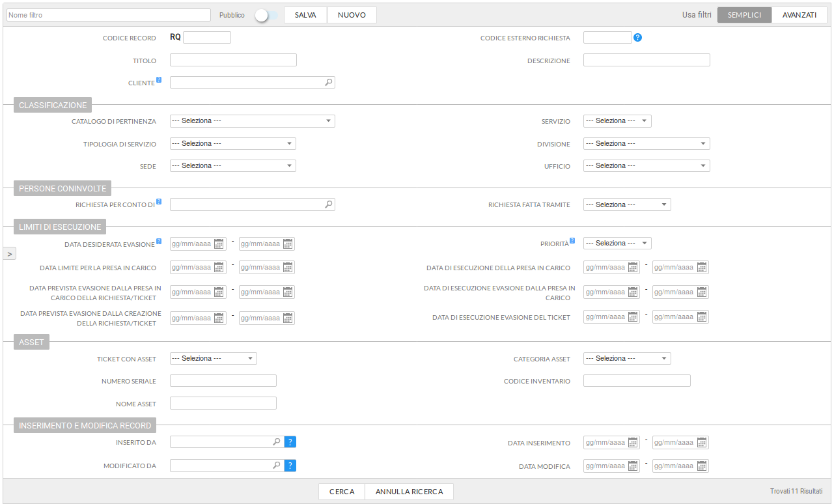This screenshot has height=504, width=834.
Task: Click the search magnifier in the Cliente field
Action: (x=329, y=83)
